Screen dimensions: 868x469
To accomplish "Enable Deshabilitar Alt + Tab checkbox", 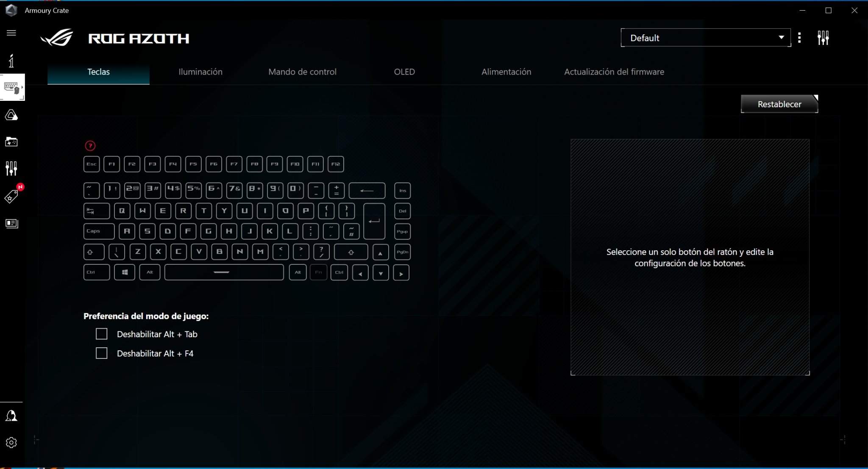I will pos(102,334).
